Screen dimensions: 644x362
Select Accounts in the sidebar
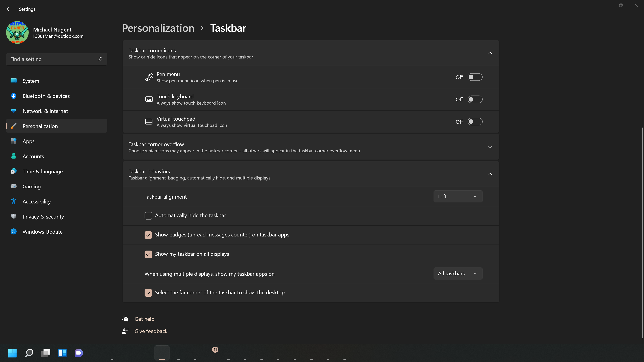[33, 156]
